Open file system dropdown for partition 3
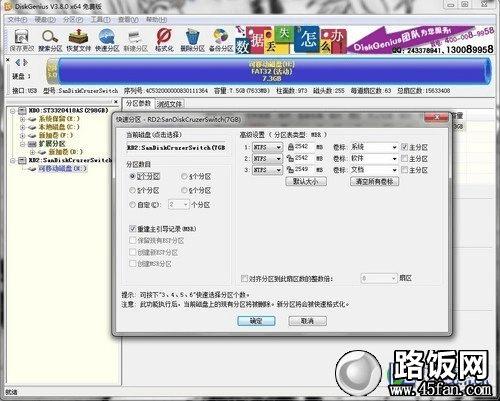Screen dimensions: 500x401 click(x=267, y=170)
